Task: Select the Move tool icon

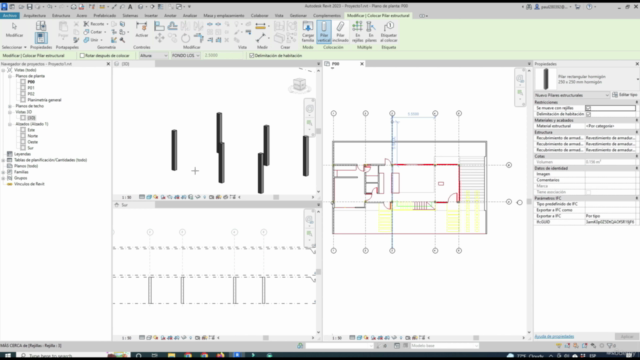Action: click(x=159, y=38)
